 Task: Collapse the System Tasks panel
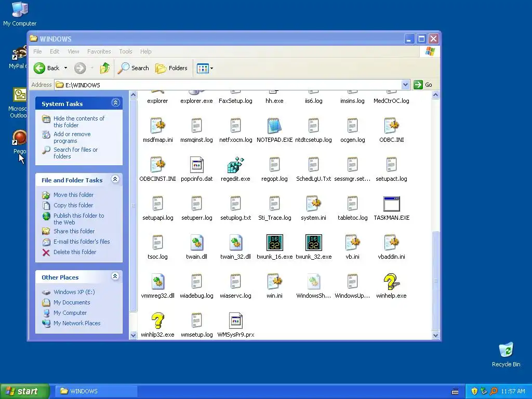[115, 103]
